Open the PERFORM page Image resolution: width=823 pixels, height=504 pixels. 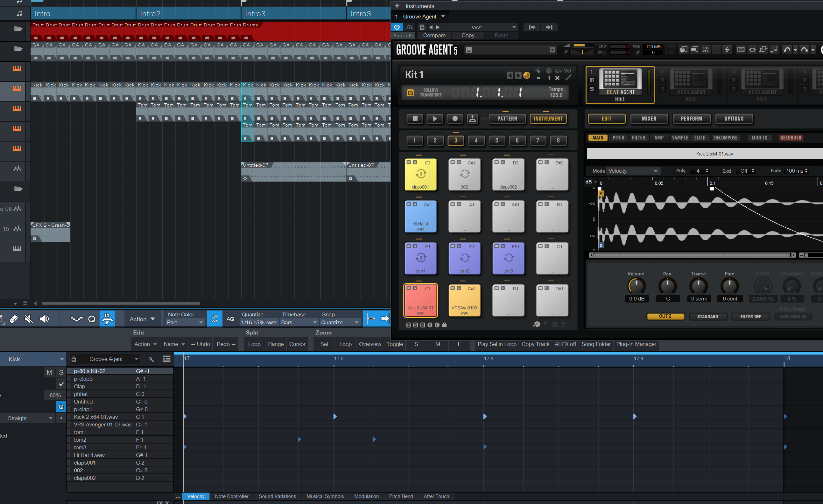[691, 119]
